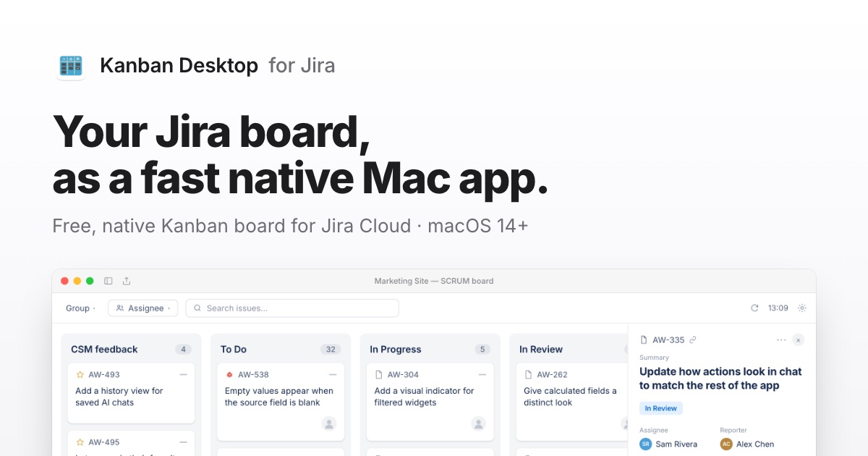Refresh the board with the reload icon
The width and height of the screenshot is (868, 456).
click(754, 308)
